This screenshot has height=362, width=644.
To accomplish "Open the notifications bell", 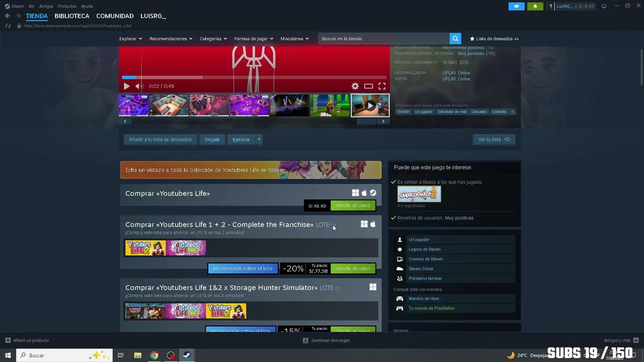I will (535, 6).
